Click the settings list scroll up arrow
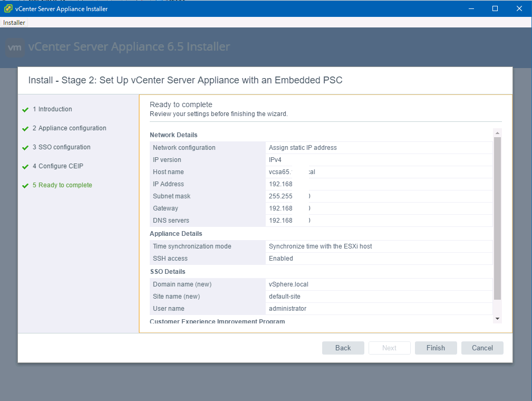Viewport: 532px width, 401px height. point(497,133)
